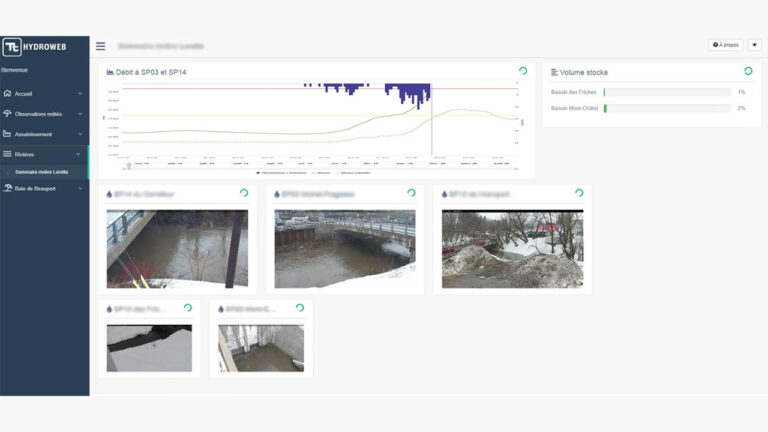The height and width of the screenshot is (432, 768).
Task: Click the Observations météo umbrella icon
Action: 7,114
